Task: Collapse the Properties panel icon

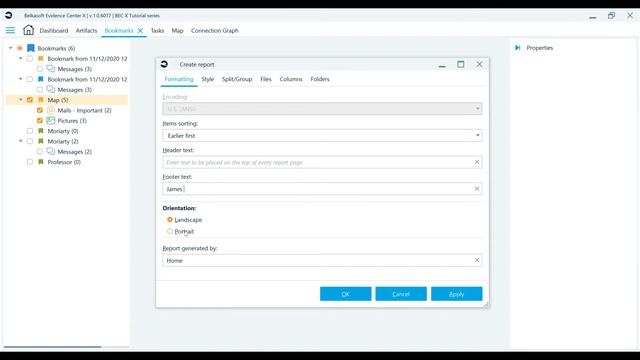Action: click(x=518, y=48)
